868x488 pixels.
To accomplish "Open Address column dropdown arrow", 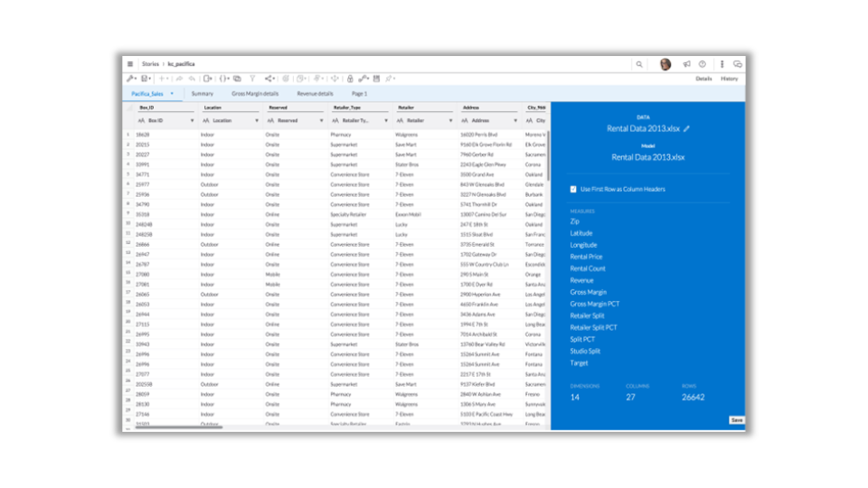I will pos(515,120).
